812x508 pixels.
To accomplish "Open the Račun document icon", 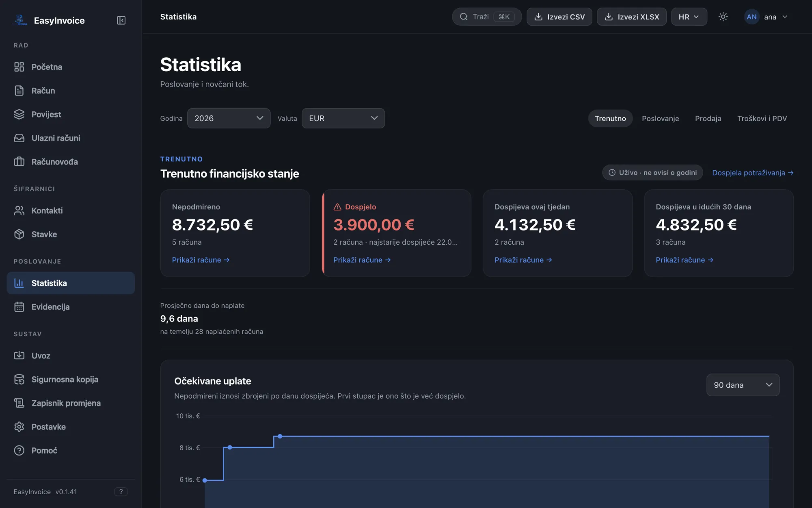I will (x=19, y=90).
